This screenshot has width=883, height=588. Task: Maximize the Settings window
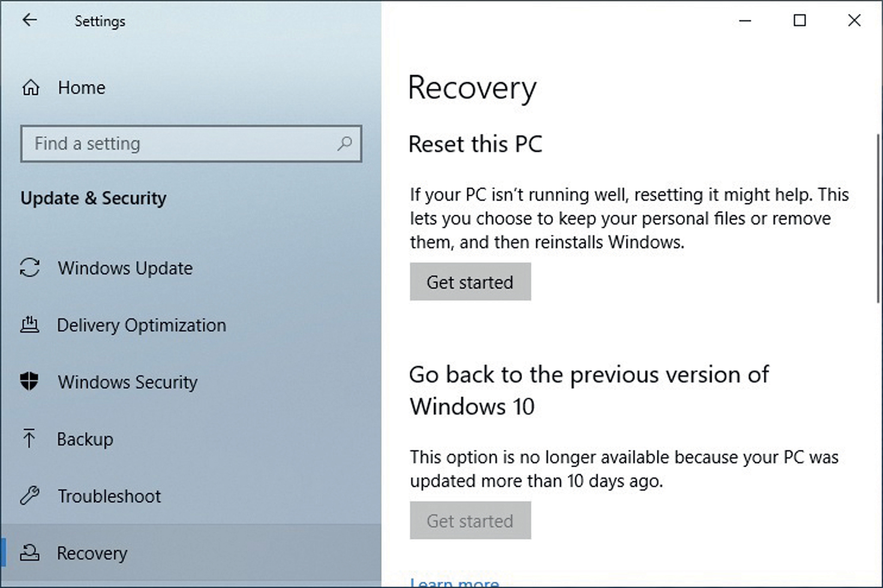[x=800, y=20]
